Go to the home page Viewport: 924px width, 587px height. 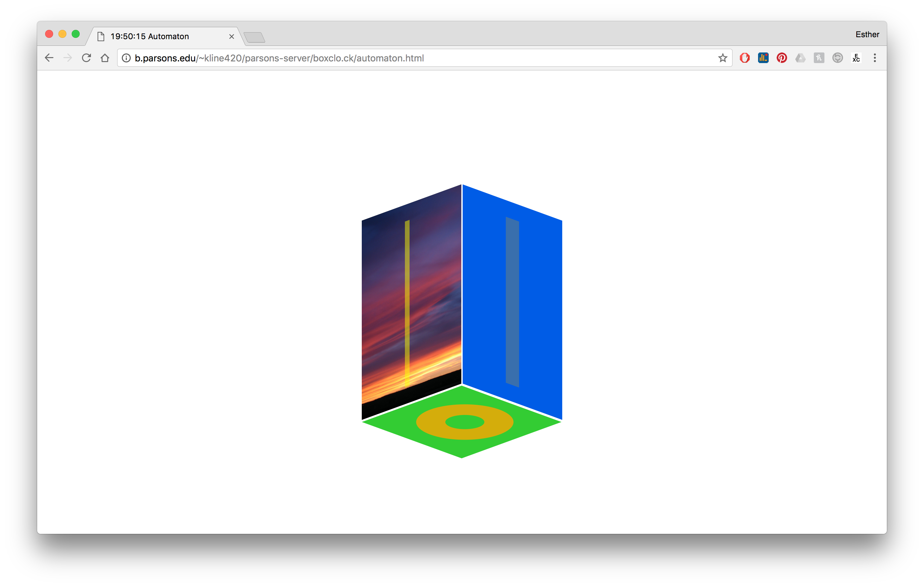105,58
